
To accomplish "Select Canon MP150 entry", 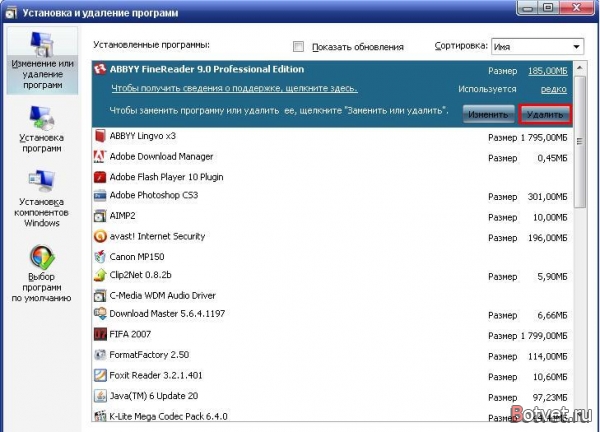I will pos(332,257).
